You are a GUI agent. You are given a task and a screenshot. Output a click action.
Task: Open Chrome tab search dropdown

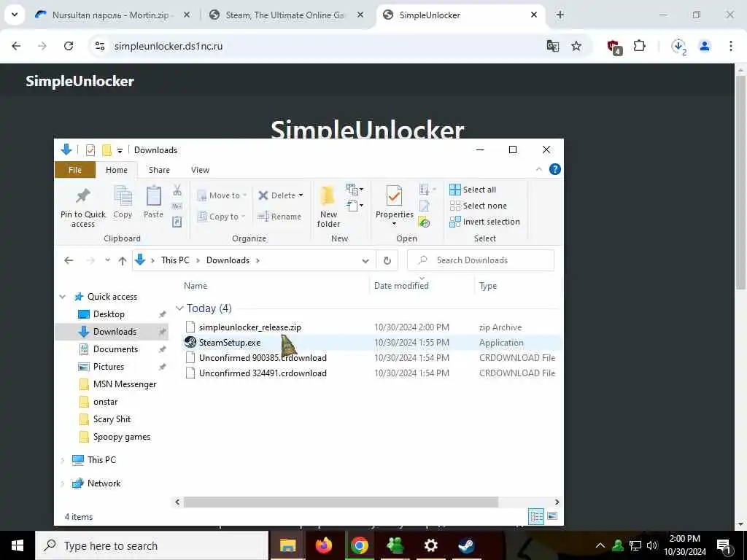click(15, 15)
